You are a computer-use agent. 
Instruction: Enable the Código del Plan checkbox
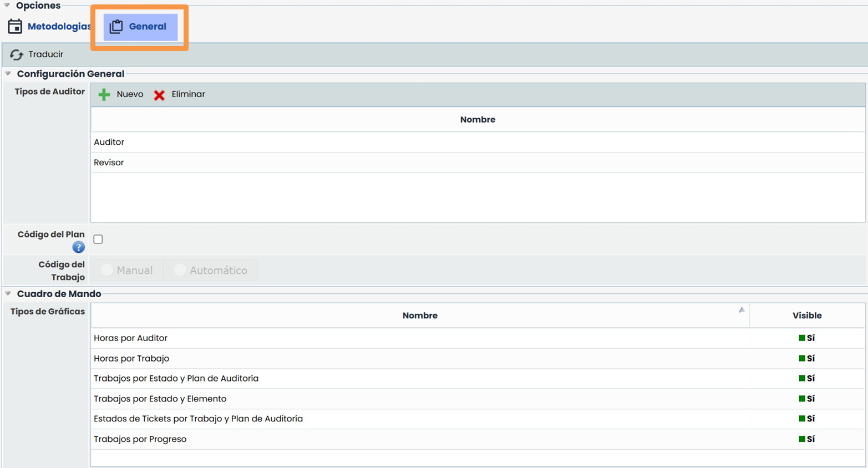point(98,240)
